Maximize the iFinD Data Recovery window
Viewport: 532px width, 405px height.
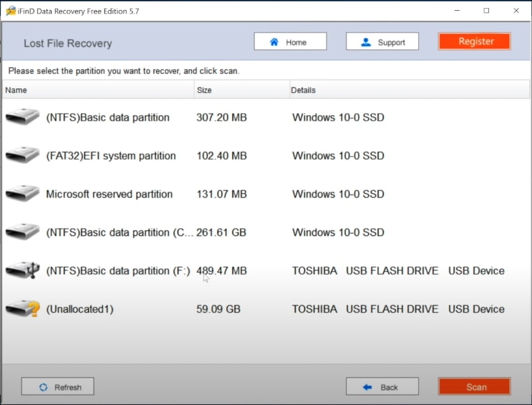(486, 11)
